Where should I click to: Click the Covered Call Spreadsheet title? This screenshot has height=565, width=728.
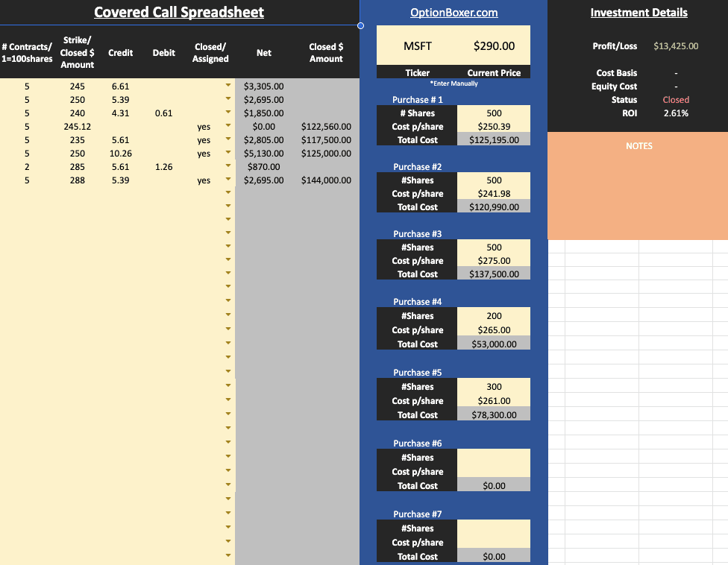(179, 12)
